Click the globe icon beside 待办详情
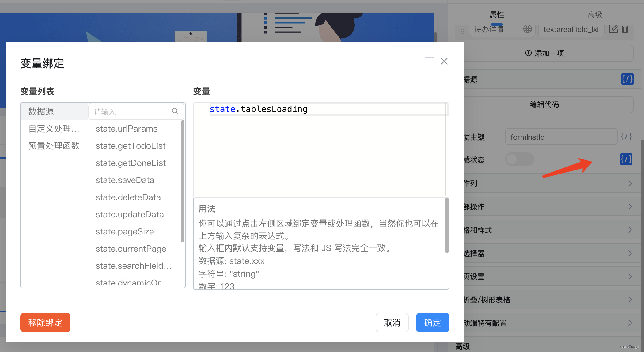644x352 pixels. pos(527,29)
